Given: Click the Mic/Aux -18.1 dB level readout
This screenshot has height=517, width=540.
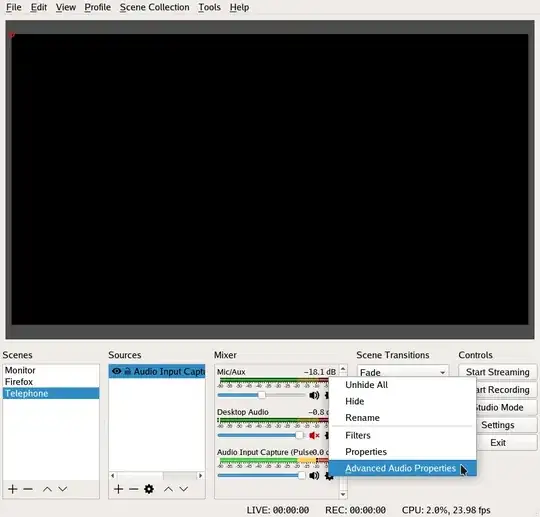Looking at the screenshot, I should (x=320, y=372).
